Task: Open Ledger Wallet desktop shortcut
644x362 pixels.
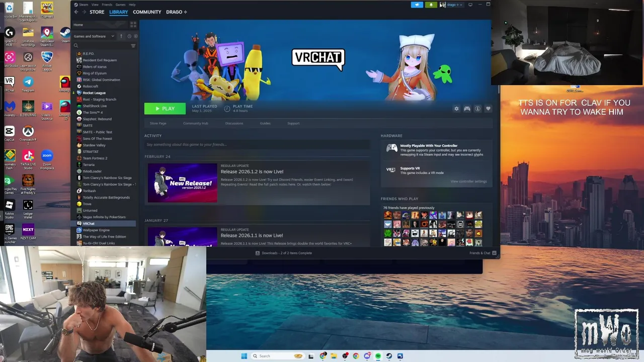Action: click(x=28, y=209)
